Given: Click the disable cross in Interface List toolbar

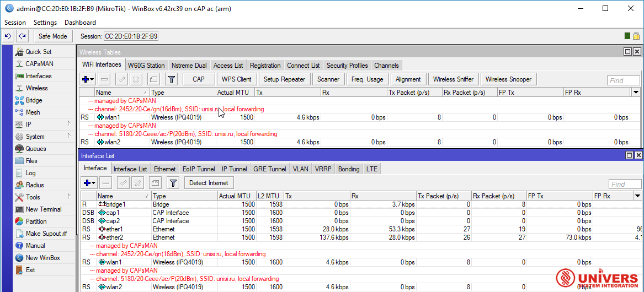Looking at the screenshot, I should pyautogui.click(x=138, y=183).
